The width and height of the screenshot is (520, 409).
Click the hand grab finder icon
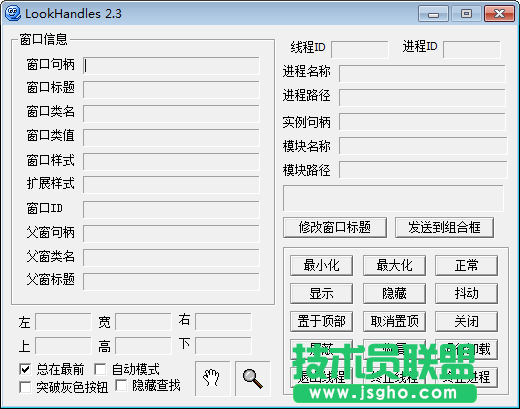pos(212,378)
